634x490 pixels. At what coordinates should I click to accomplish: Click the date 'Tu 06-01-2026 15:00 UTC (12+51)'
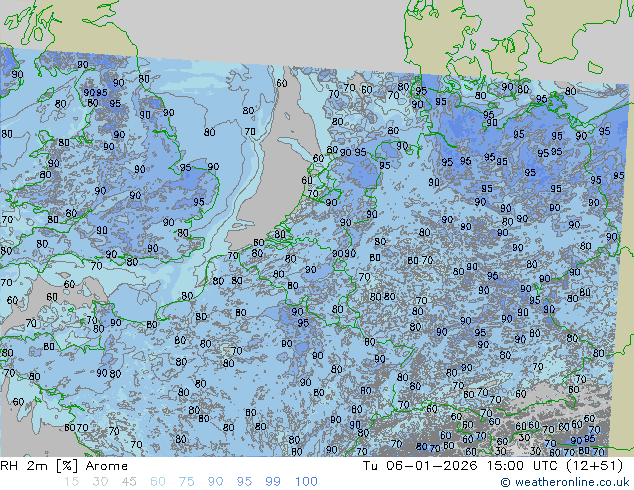coord(493,466)
